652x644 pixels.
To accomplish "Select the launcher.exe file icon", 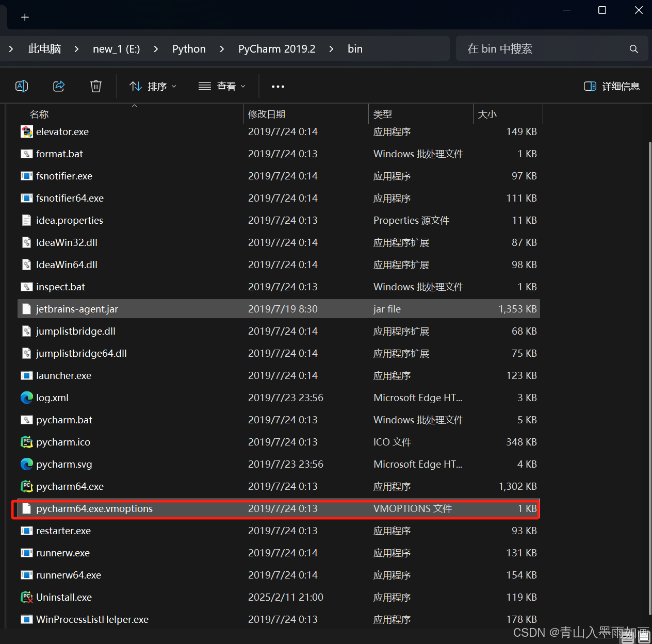I will (27, 375).
